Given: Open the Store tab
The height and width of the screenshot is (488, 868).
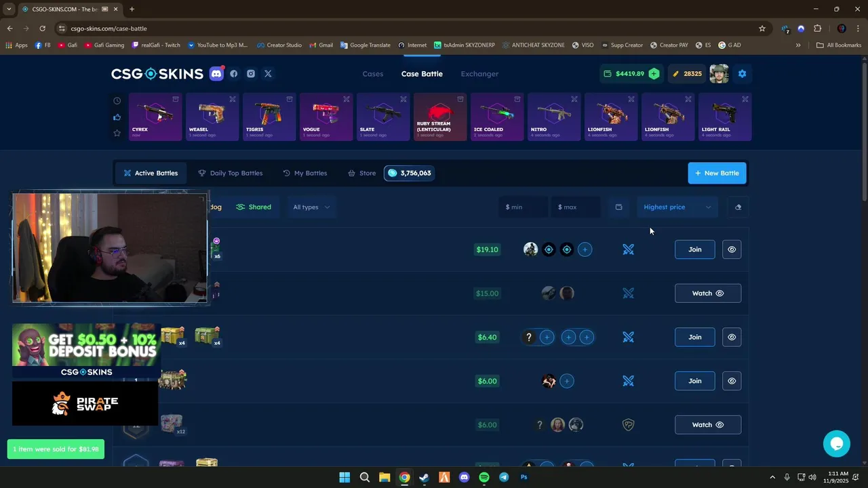Looking at the screenshot, I should tap(361, 173).
